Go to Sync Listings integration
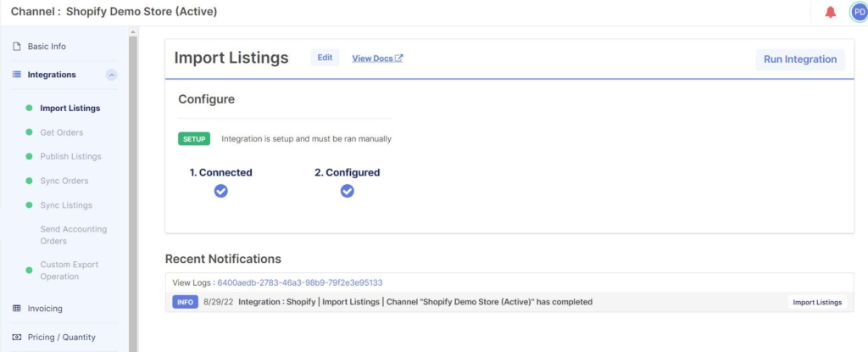This screenshot has width=868, height=352. (x=66, y=205)
